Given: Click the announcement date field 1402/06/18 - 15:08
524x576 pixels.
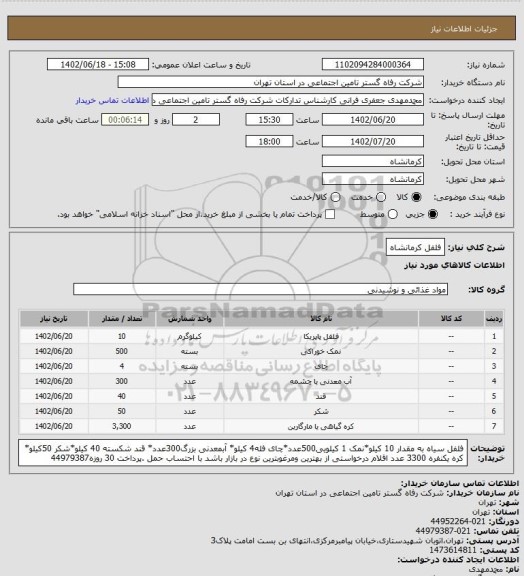Looking at the screenshot, I should [98, 65].
